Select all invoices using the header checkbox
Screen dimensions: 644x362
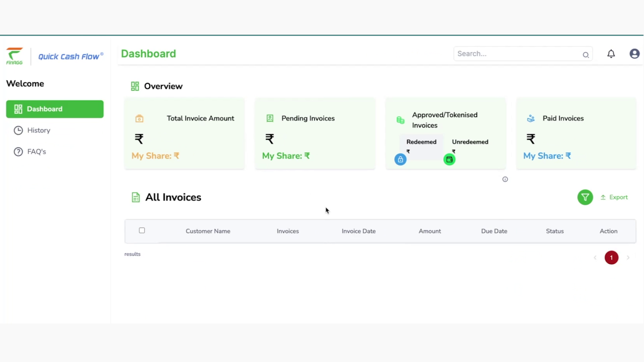point(142,231)
